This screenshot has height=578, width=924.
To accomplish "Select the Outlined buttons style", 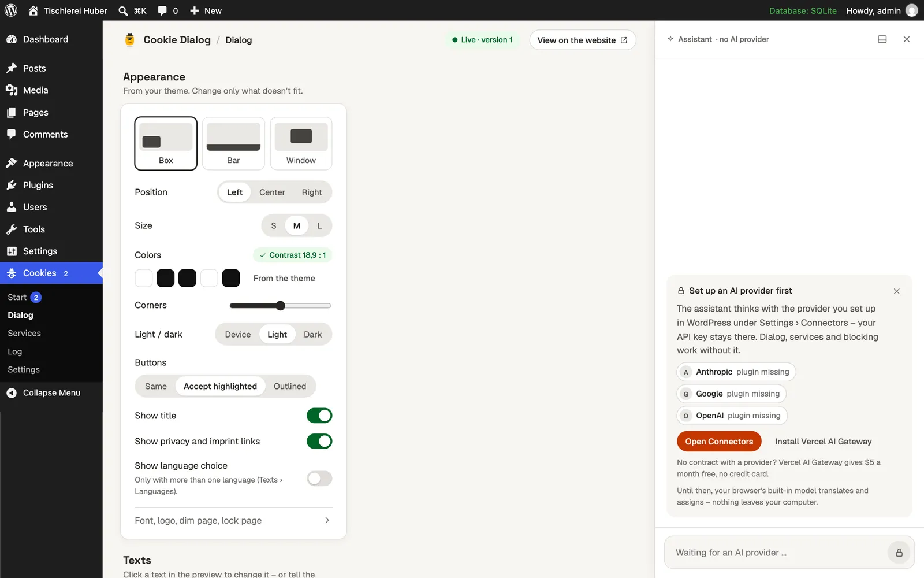I will (290, 386).
